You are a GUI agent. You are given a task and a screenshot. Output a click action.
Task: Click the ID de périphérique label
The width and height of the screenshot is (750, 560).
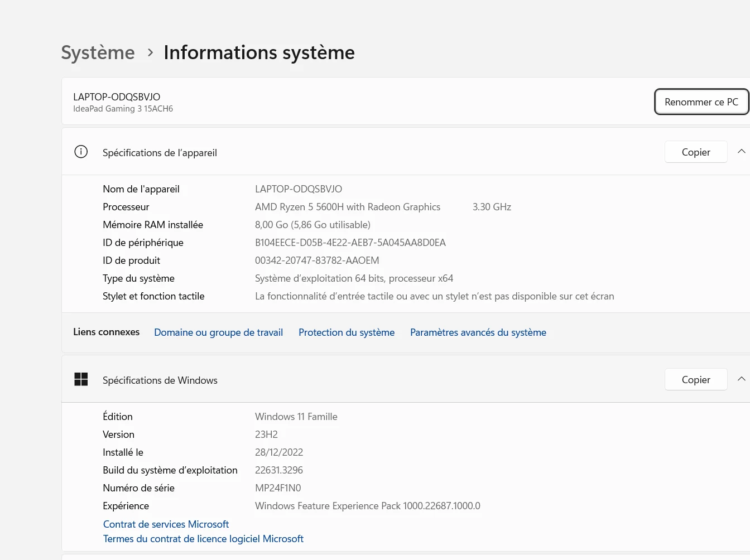143,243
